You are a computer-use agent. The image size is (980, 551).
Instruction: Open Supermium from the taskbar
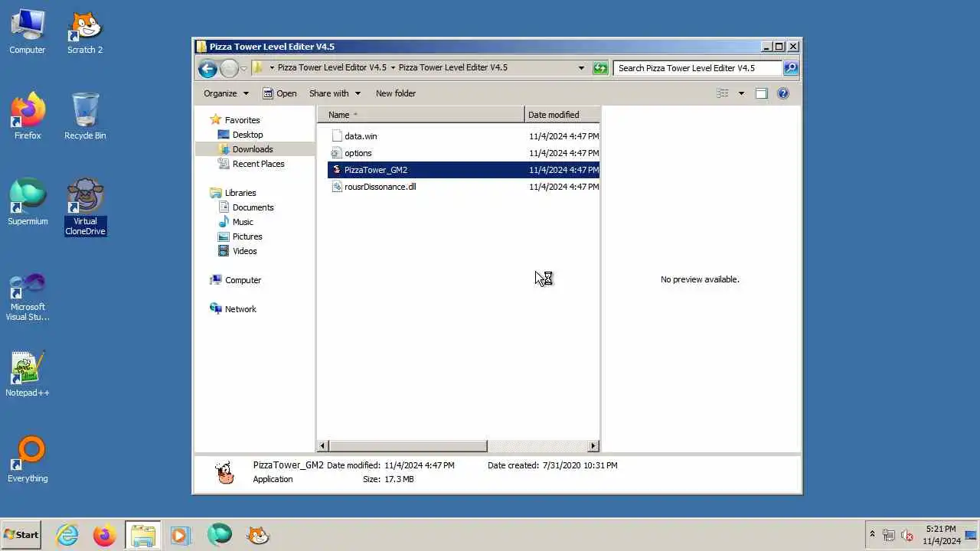pos(219,535)
